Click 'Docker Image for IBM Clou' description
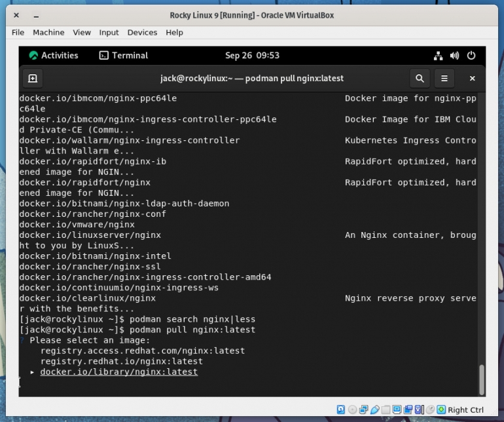This screenshot has width=504, height=422. 410,119
